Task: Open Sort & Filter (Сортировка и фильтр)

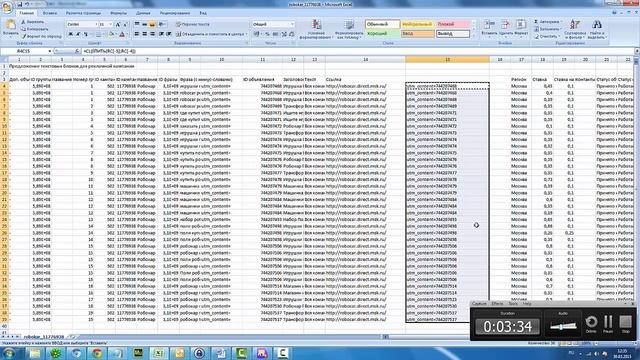Action: [575, 29]
